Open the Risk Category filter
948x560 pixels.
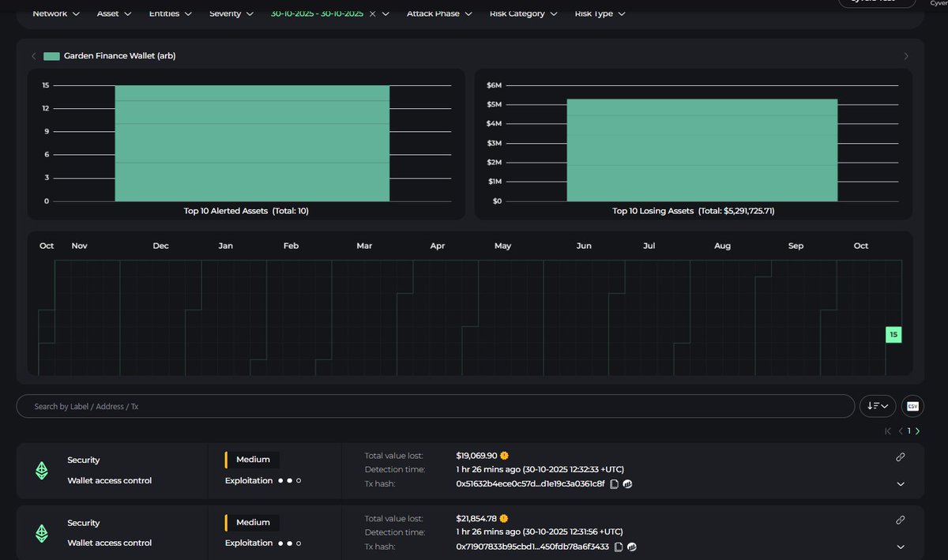523,13
